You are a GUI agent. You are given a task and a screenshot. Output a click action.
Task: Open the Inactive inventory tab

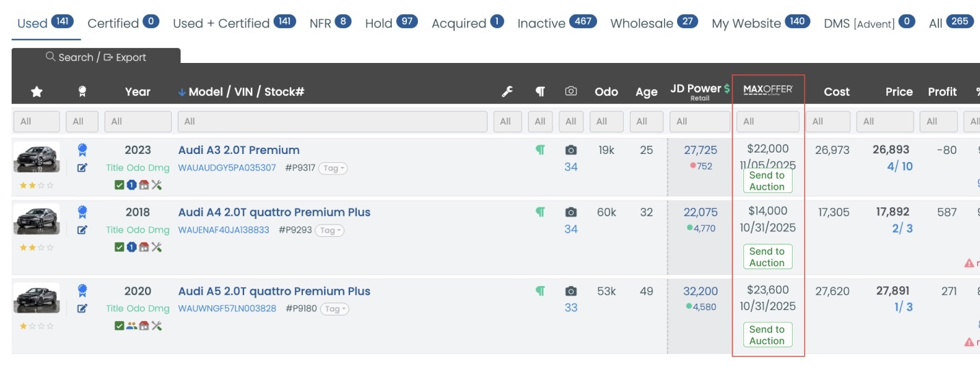pyautogui.click(x=555, y=23)
